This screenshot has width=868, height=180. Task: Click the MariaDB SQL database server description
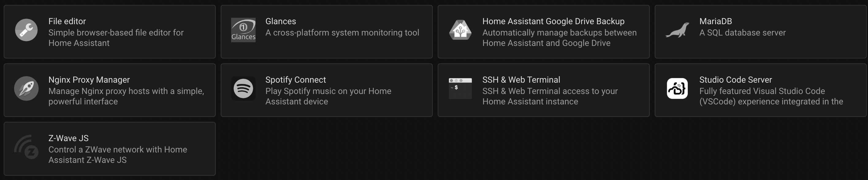tap(742, 33)
